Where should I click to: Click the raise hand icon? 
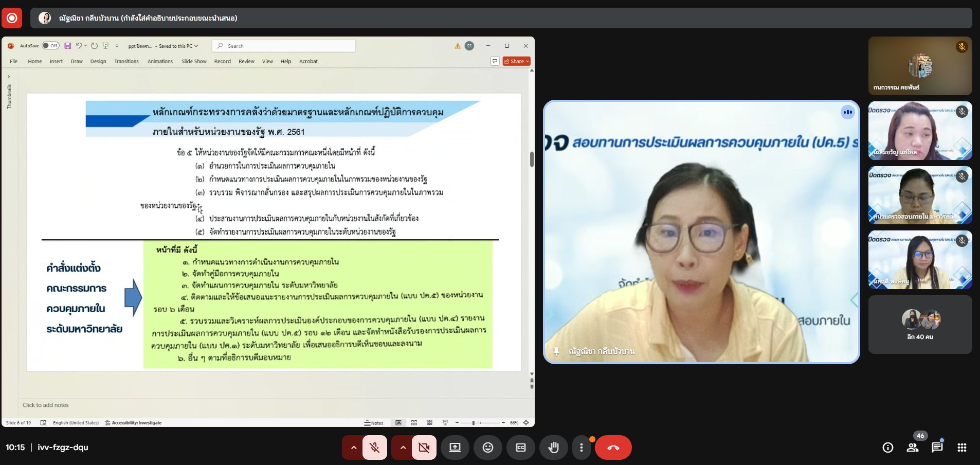point(553,448)
